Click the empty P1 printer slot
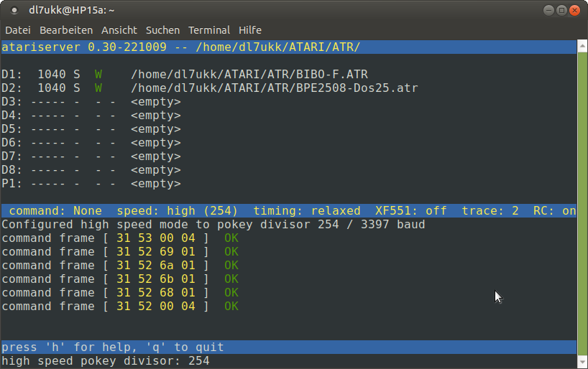 155,184
